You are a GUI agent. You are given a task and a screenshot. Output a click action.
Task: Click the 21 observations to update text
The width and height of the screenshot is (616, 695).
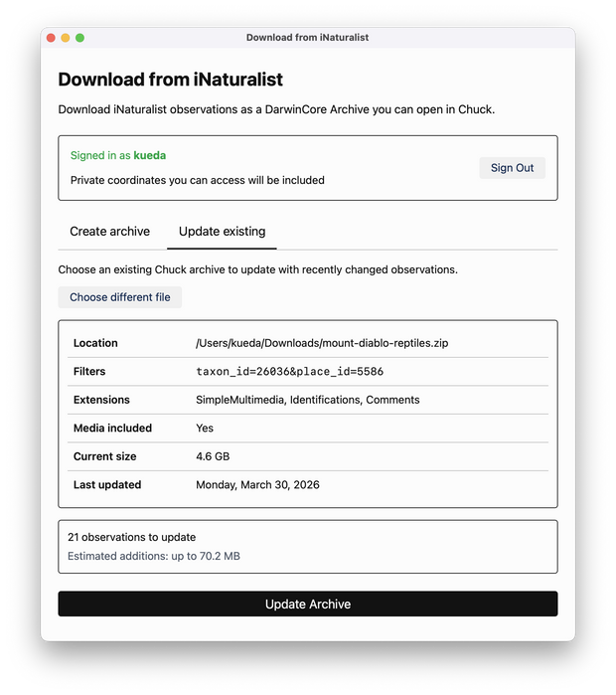(131, 537)
